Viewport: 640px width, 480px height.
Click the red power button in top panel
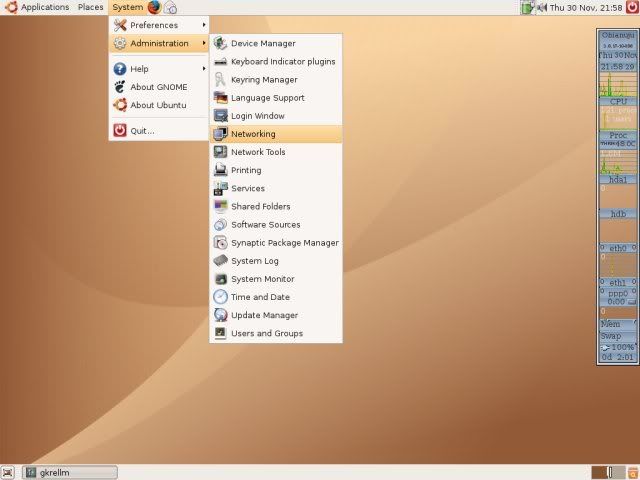[632, 7]
